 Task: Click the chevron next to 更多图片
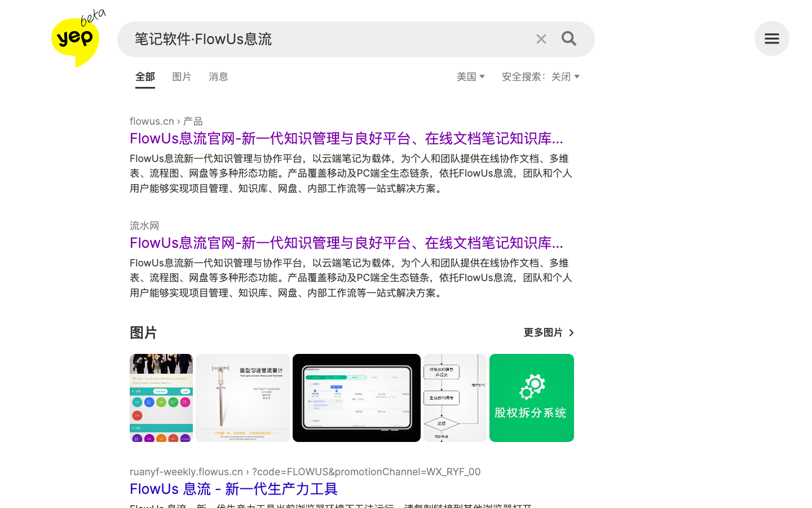[x=571, y=333]
